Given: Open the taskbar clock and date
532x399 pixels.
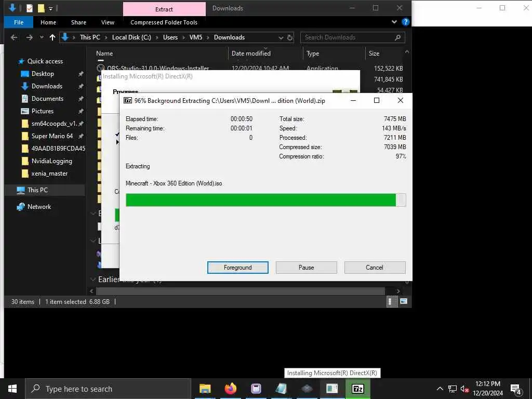Looking at the screenshot, I should pos(487,389).
